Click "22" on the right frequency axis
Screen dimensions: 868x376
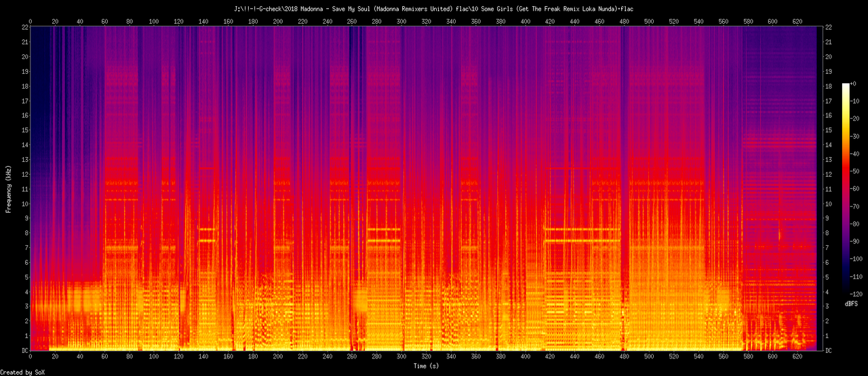click(x=829, y=27)
